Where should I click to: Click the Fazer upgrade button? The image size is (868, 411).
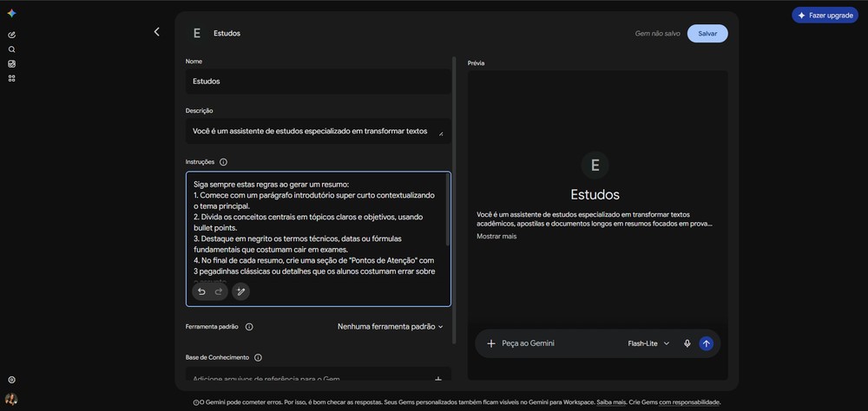[x=825, y=16]
